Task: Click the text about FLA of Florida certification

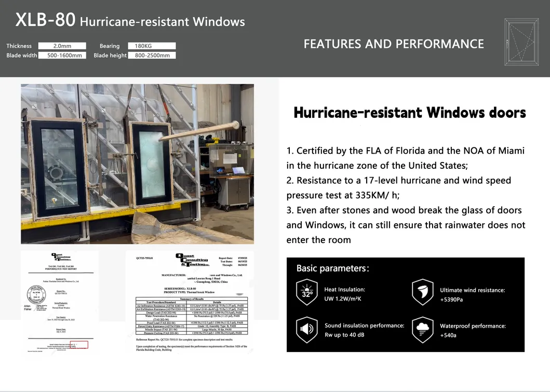Action: (x=405, y=158)
